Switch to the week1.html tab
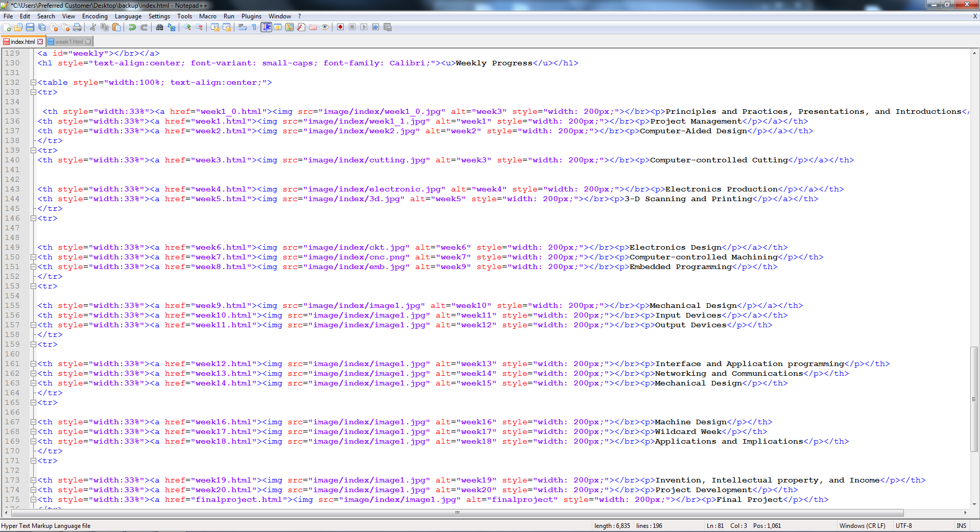The width and height of the screenshot is (980, 532). [x=69, y=42]
